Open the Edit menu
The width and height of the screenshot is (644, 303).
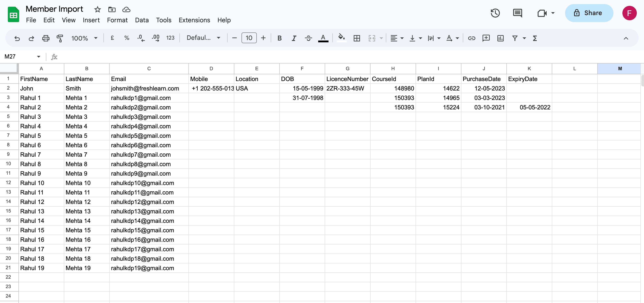(49, 20)
